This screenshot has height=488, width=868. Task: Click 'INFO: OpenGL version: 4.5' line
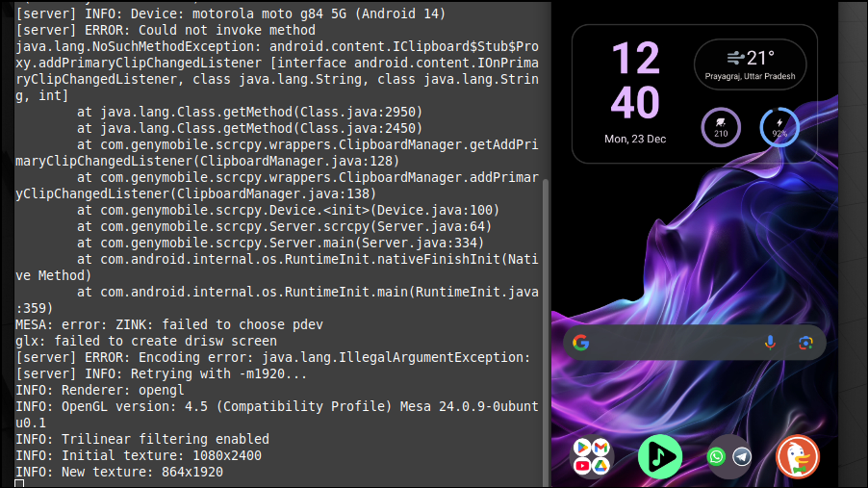click(277, 414)
